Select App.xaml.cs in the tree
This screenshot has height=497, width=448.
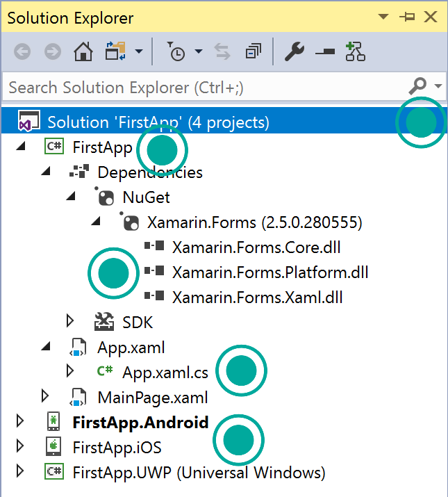pos(165,373)
